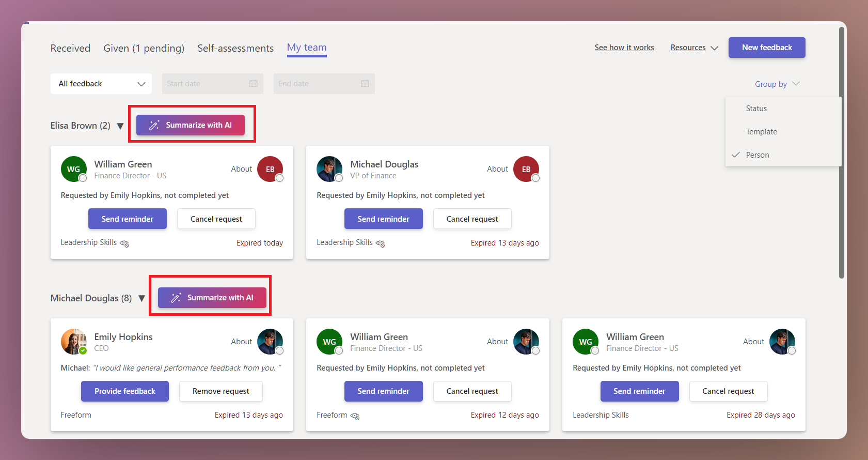This screenshot has width=868, height=460.
Task: Select the checked Person grouping option
Action: pyautogui.click(x=757, y=155)
